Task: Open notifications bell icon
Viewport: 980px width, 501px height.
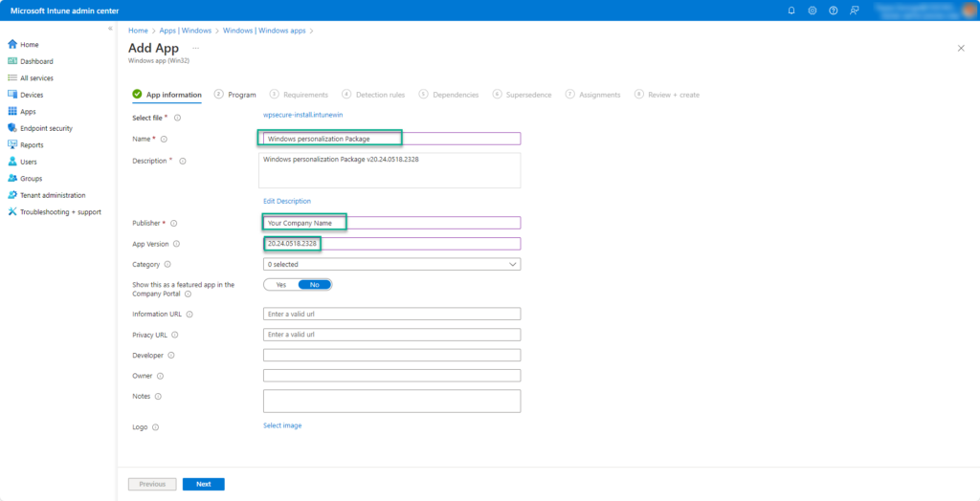Action: (791, 11)
